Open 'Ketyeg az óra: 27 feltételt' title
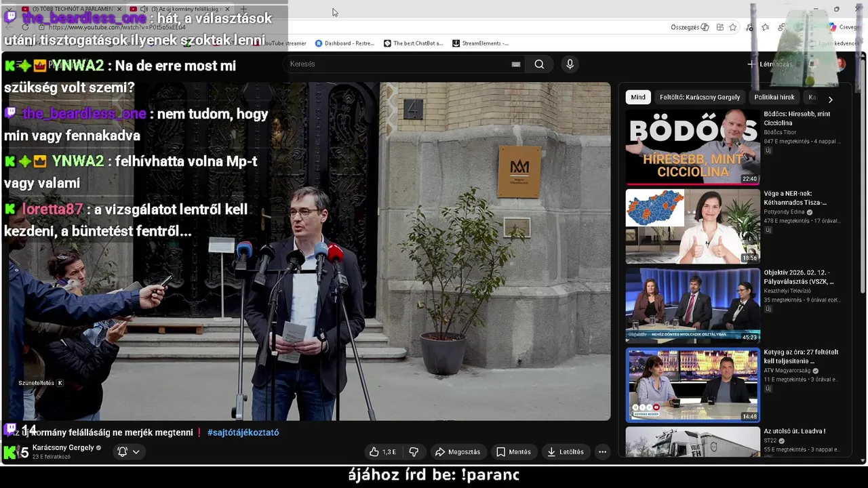This screenshot has height=488, width=868. (x=801, y=357)
